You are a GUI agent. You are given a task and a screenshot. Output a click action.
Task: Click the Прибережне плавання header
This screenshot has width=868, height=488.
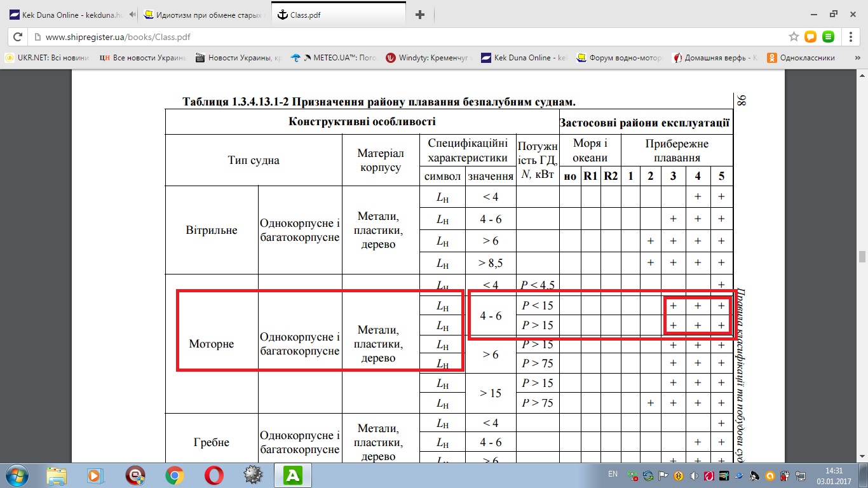tap(677, 151)
